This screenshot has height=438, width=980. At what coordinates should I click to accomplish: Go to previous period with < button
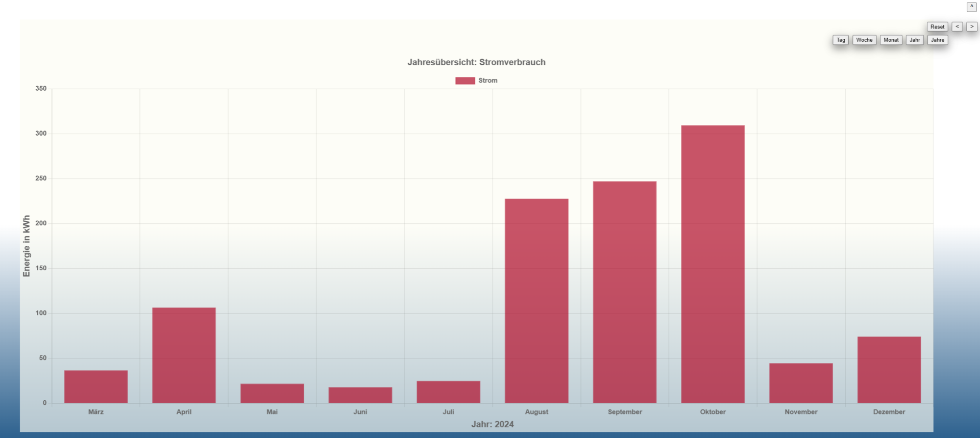click(957, 27)
